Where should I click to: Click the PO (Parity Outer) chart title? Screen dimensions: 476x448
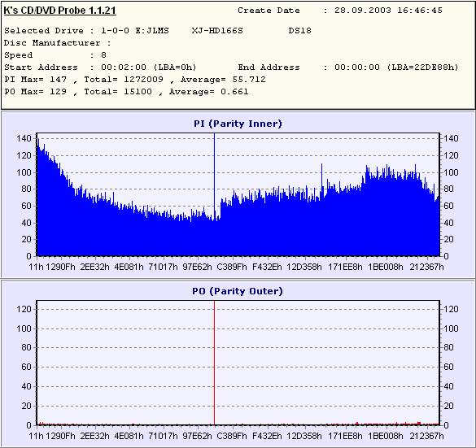coord(238,291)
